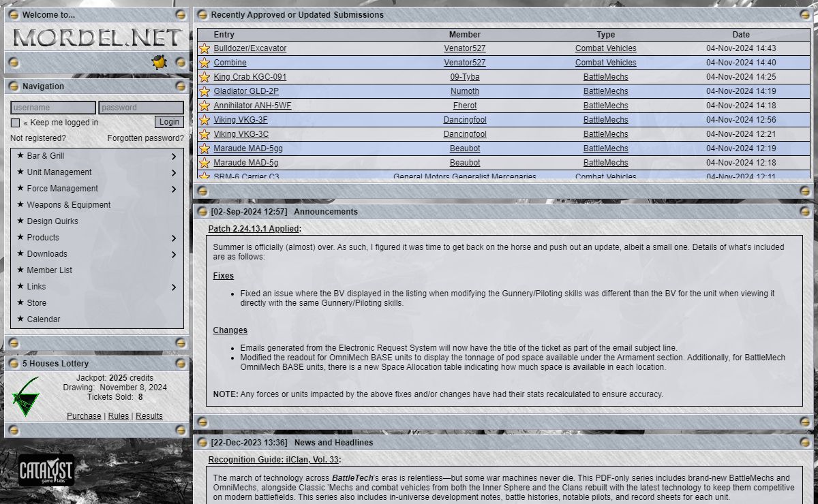Image resolution: width=818 pixels, height=504 pixels.
Task: Open the Combine entry link
Action: (x=230, y=63)
